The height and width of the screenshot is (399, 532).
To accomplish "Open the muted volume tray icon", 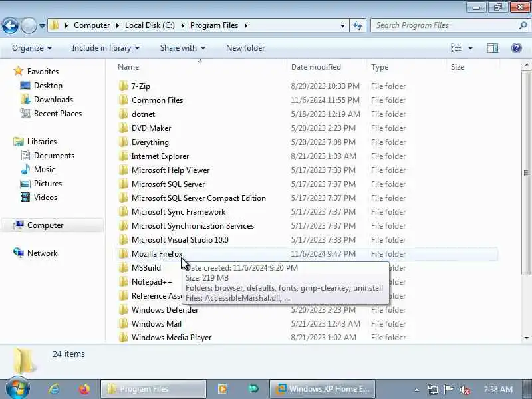I will [464, 390].
